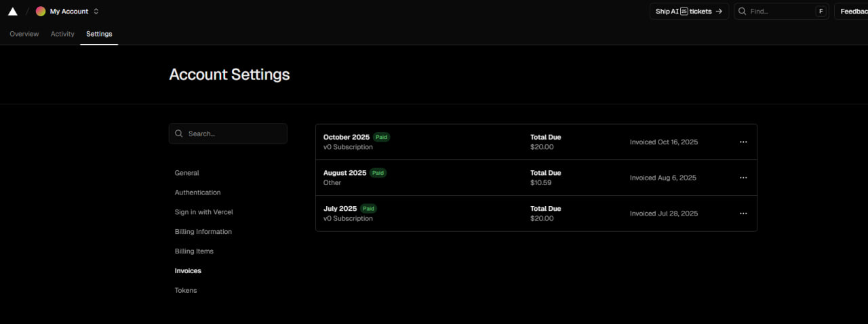This screenshot has height=324, width=868.
Task: Switch to the Activity tab
Action: click(62, 34)
